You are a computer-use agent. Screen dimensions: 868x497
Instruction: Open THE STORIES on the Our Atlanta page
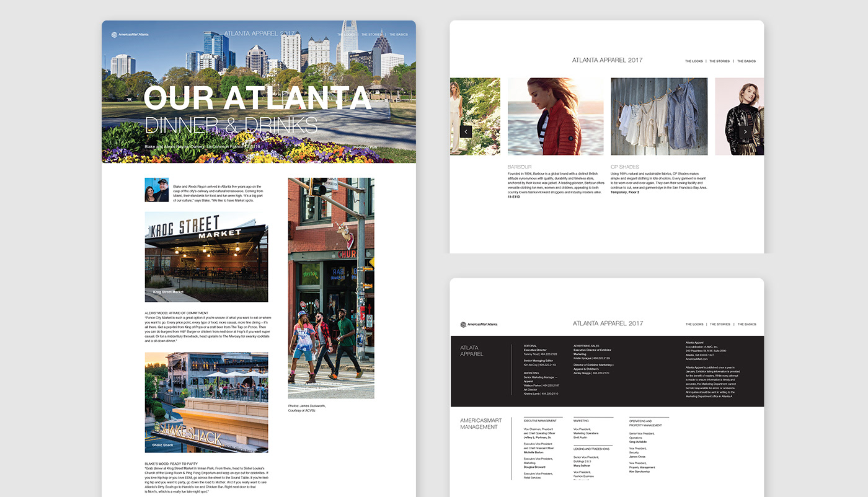coord(372,35)
